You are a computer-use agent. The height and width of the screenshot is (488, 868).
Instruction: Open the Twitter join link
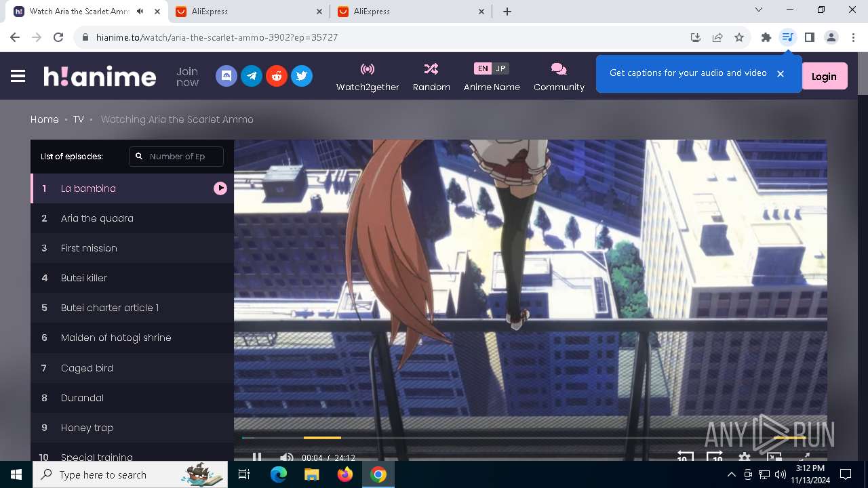point(302,76)
